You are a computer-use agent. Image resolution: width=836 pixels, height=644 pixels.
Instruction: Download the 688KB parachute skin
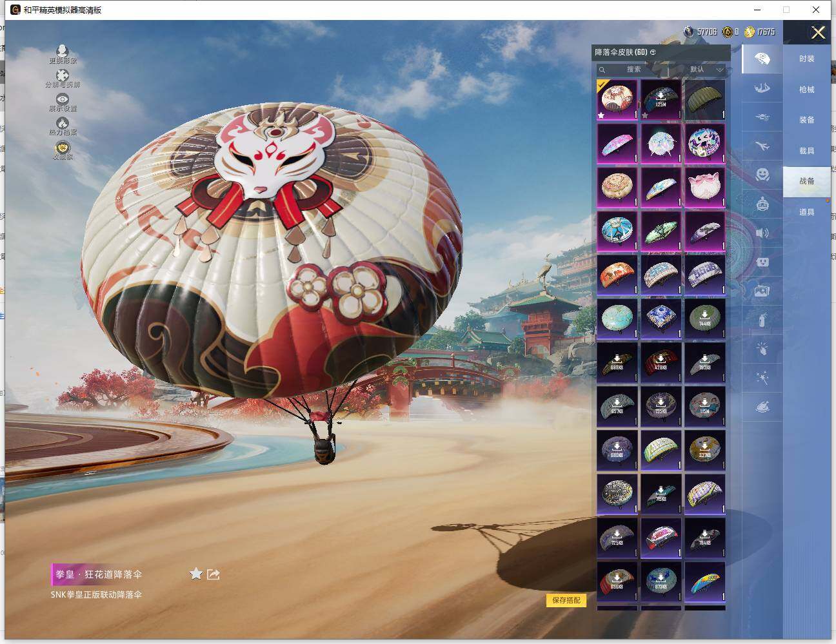tap(617, 363)
